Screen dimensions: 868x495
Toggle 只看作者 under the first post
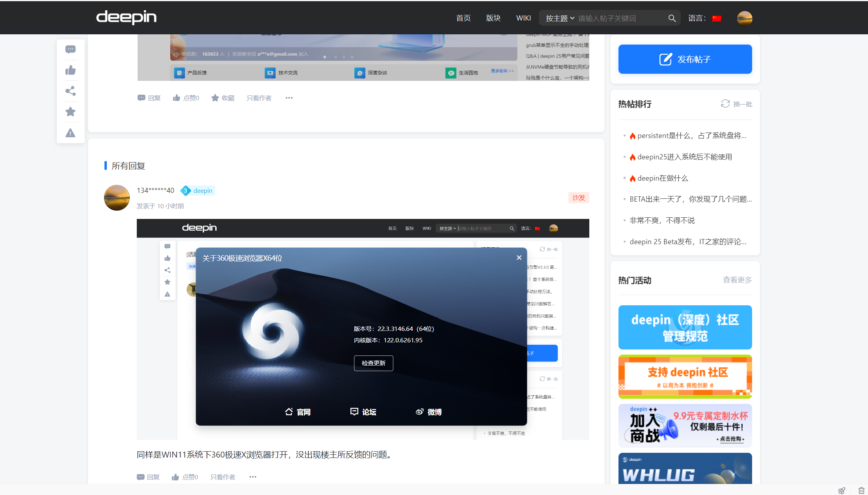[x=259, y=98]
